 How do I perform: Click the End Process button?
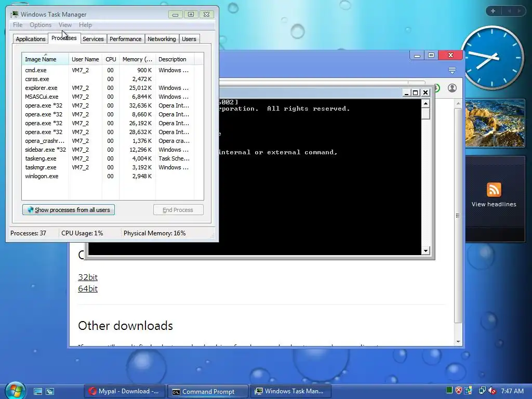178,210
